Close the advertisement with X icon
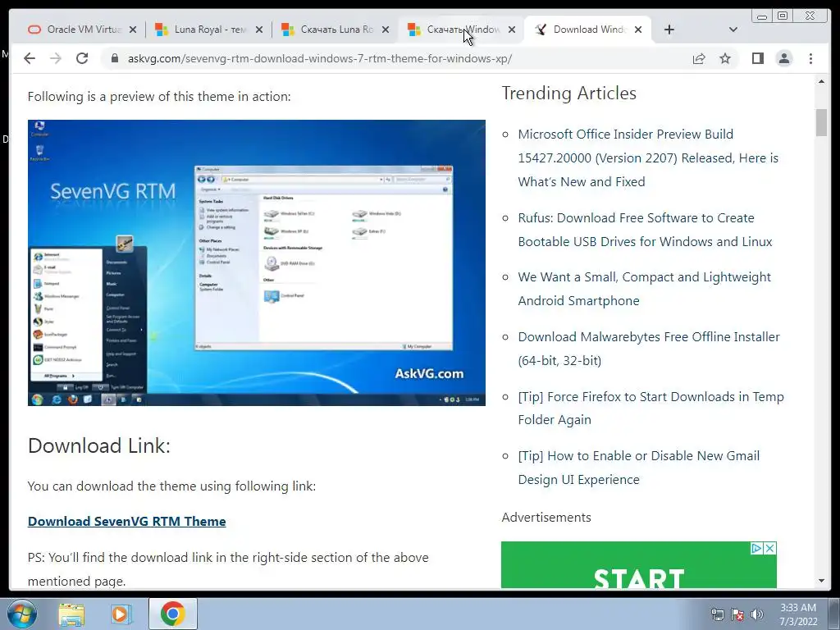840x630 pixels. (x=769, y=548)
